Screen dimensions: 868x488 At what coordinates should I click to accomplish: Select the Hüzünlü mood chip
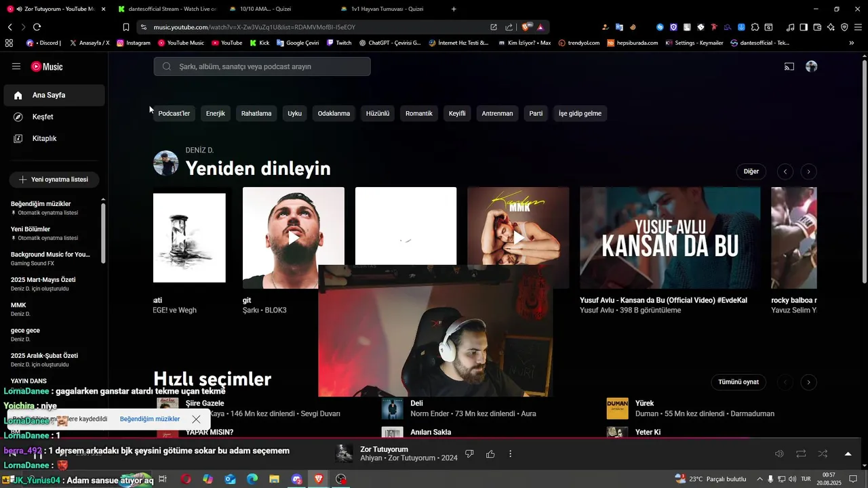(378, 113)
